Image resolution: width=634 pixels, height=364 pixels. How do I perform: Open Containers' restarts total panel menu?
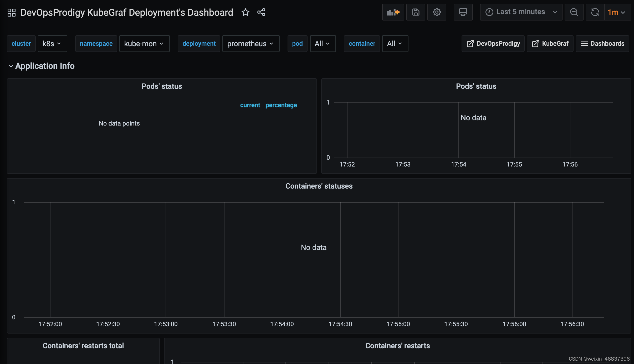(83, 346)
